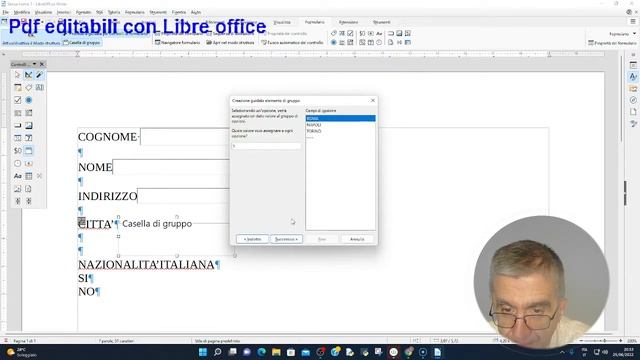Pick the Group Box control in toolbox
The width and height of the screenshot is (640, 360).
[29, 151]
